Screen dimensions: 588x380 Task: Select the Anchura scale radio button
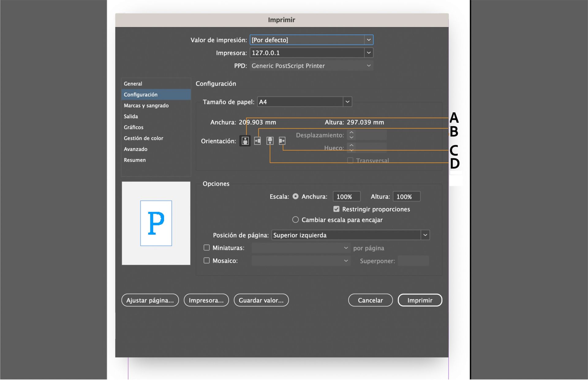tap(296, 196)
